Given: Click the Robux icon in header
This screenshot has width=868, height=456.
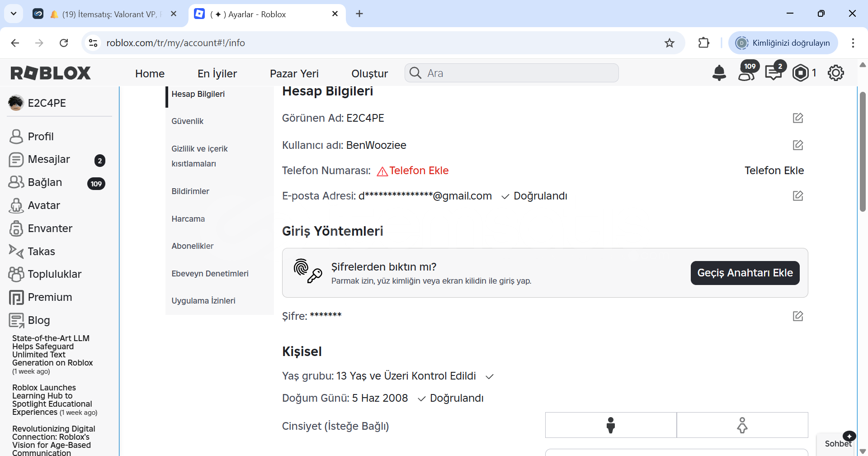Looking at the screenshot, I should coord(800,73).
